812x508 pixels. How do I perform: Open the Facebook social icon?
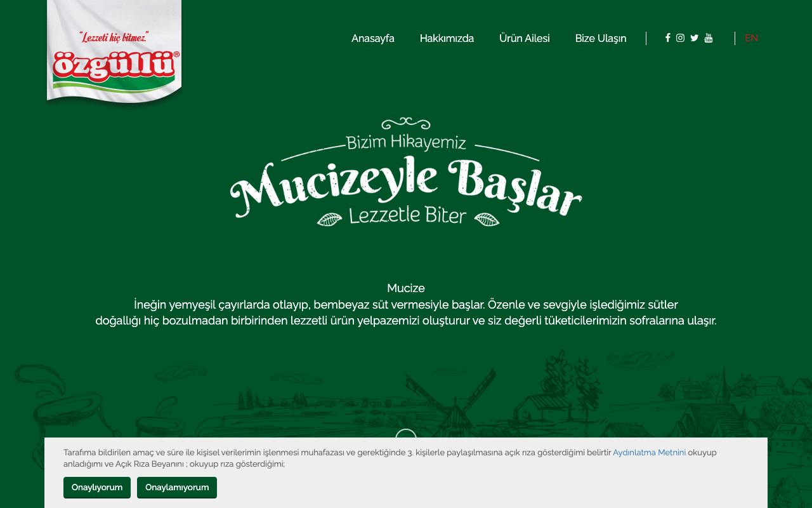point(667,38)
